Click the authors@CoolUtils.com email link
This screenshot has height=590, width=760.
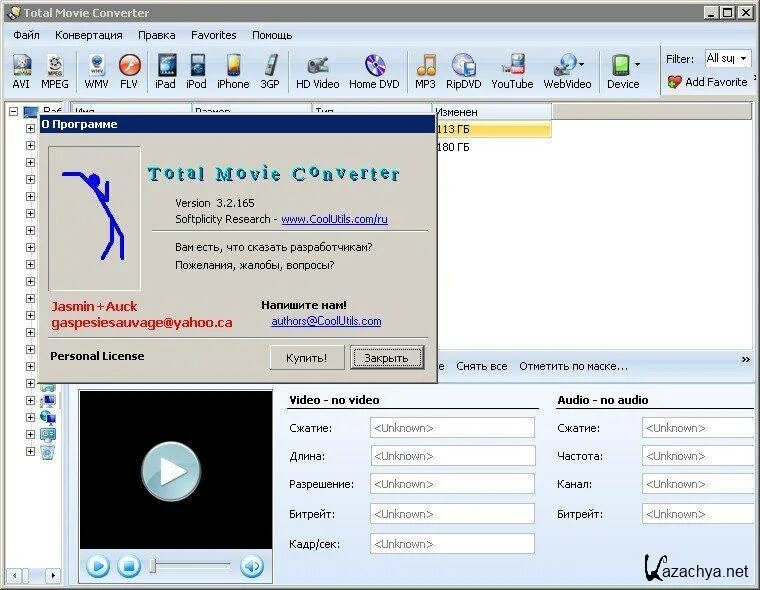point(326,321)
